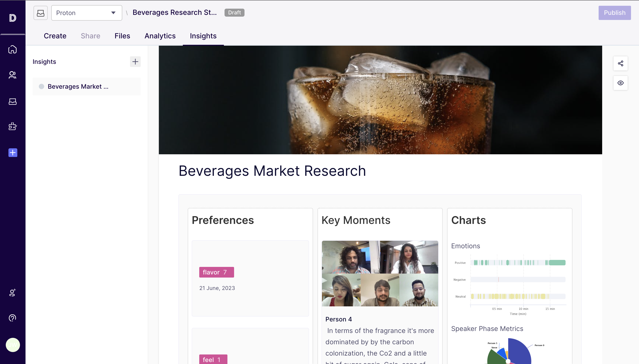Click the Preferences heading
The height and width of the screenshot is (364, 639).
223,220
